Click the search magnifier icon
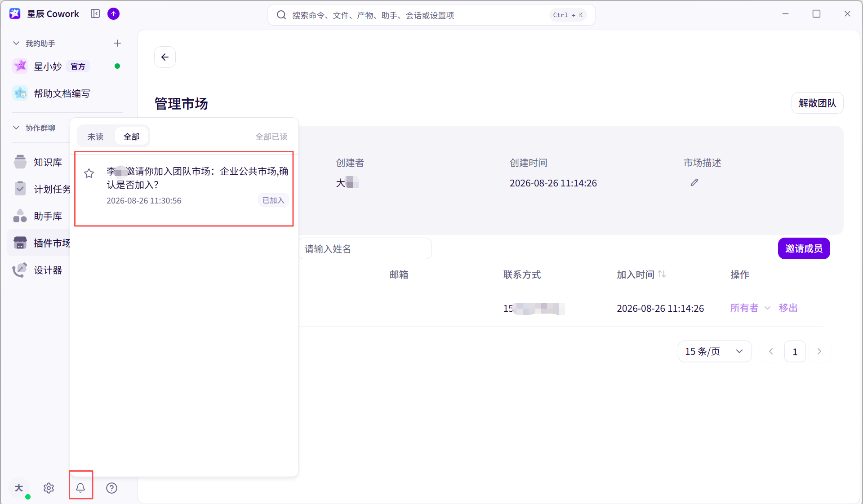Viewport: 863px width, 504px height. pyautogui.click(x=281, y=15)
